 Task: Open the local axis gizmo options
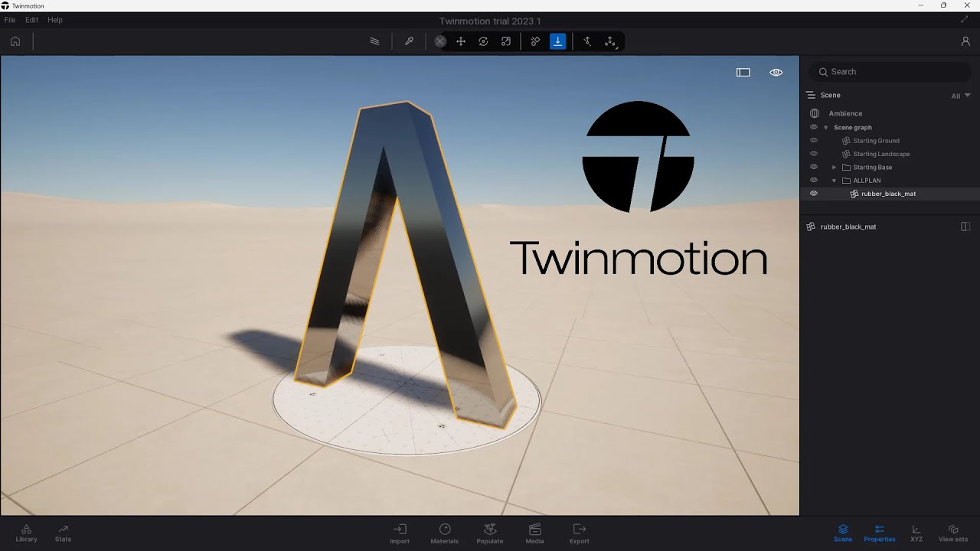click(x=610, y=41)
